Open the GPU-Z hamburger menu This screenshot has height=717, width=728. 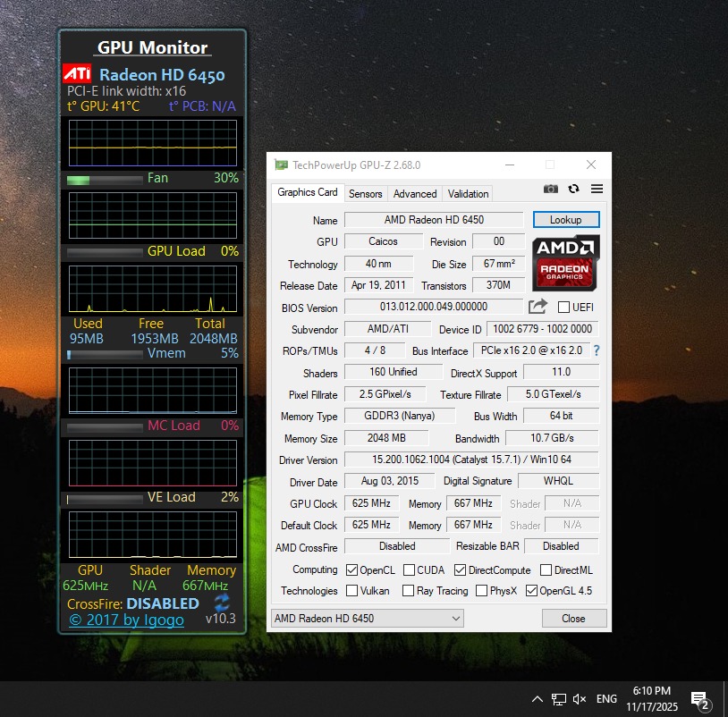pos(597,189)
